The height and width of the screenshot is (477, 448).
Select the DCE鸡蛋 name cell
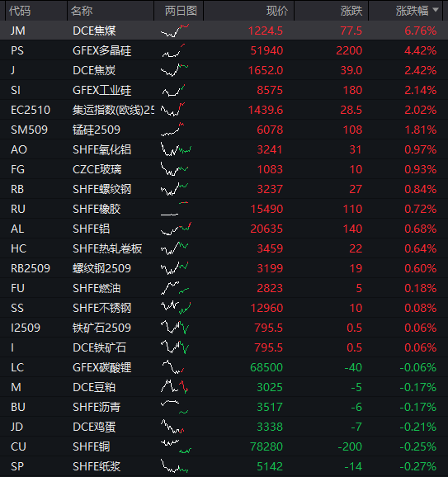94,427
